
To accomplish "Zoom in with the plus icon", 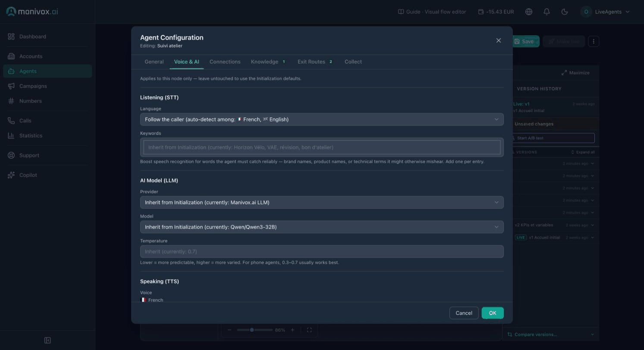I will [292, 330].
